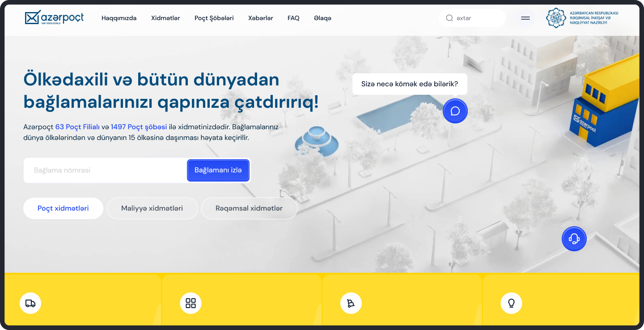Viewport: 644px width, 330px height.
Task: Go to Əlaqə page
Action: click(322, 18)
